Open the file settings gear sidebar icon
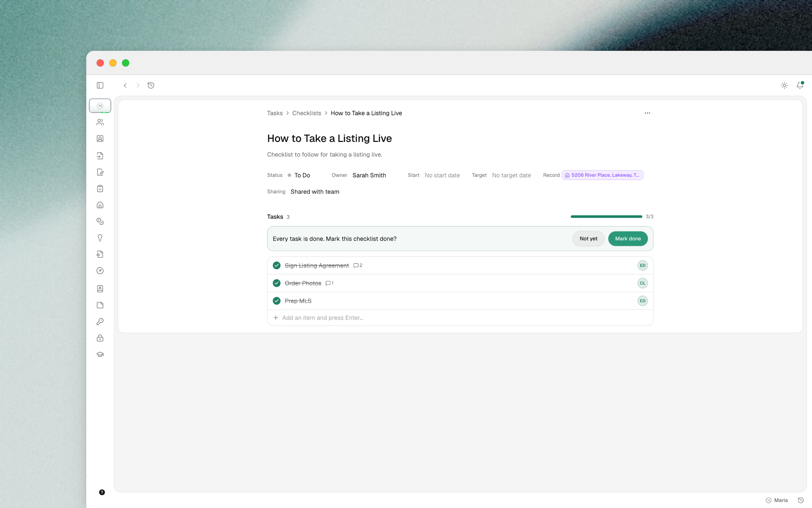The width and height of the screenshot is (812, 508). pos(100,254)
